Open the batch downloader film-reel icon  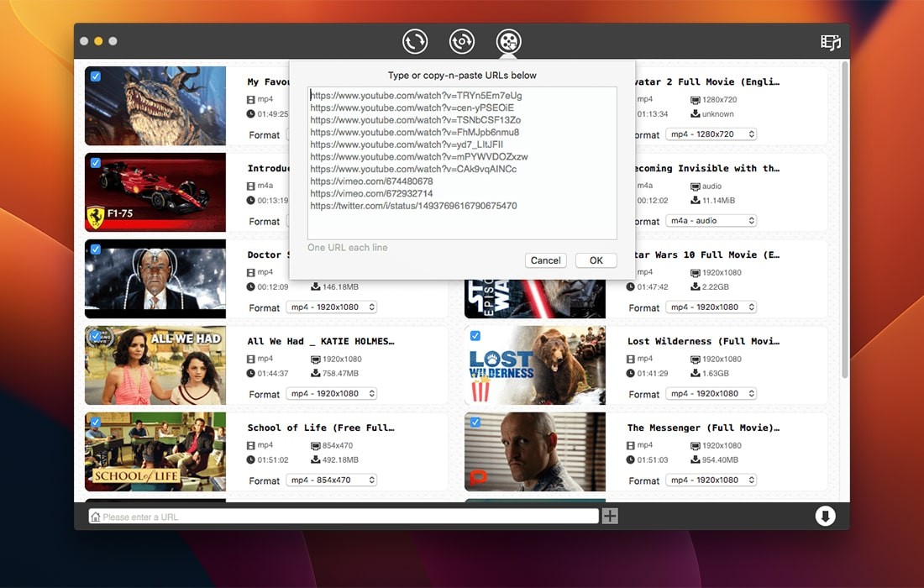(x=508, y=40)
